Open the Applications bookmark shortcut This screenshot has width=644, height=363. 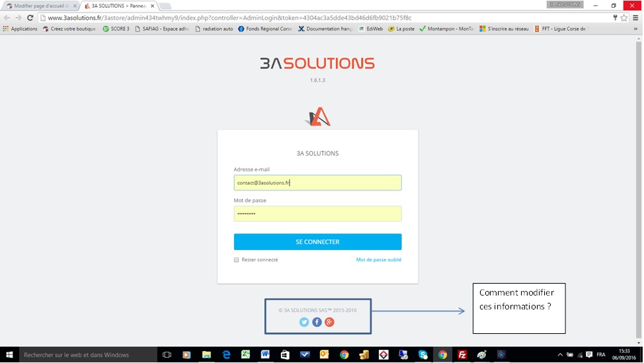coord(20,28)
